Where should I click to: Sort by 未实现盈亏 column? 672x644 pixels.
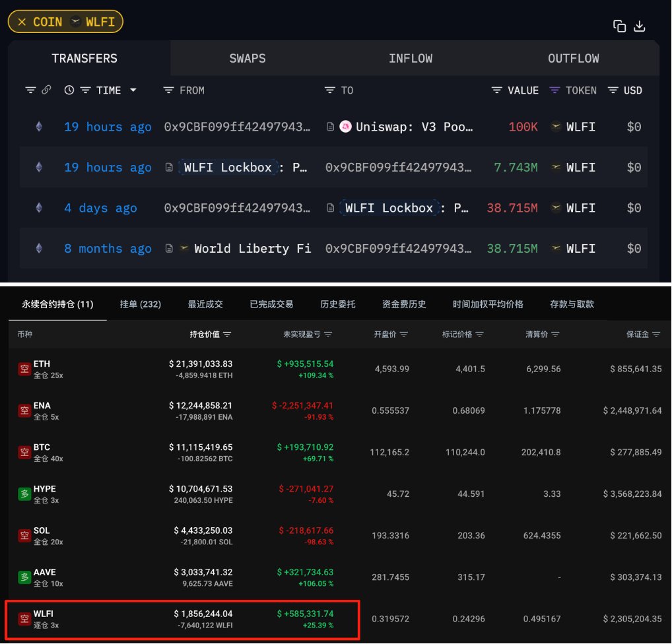308,335
